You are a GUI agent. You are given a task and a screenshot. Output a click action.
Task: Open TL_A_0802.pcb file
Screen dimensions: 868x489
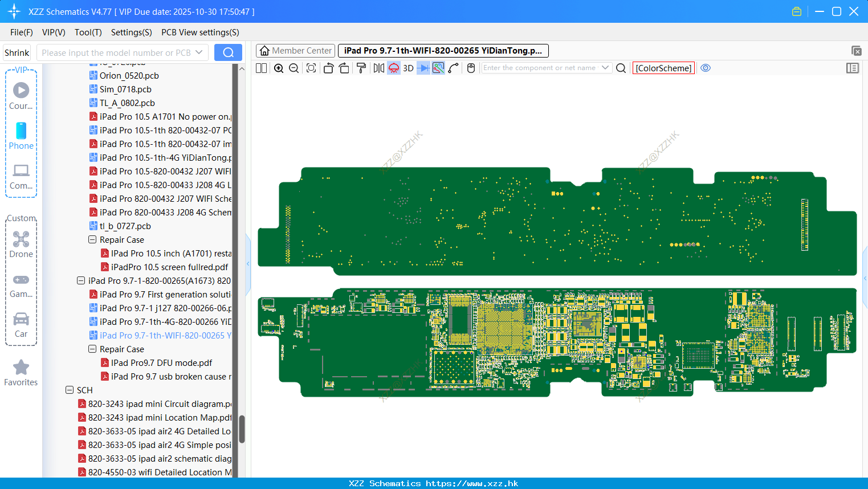pos(122,103)
